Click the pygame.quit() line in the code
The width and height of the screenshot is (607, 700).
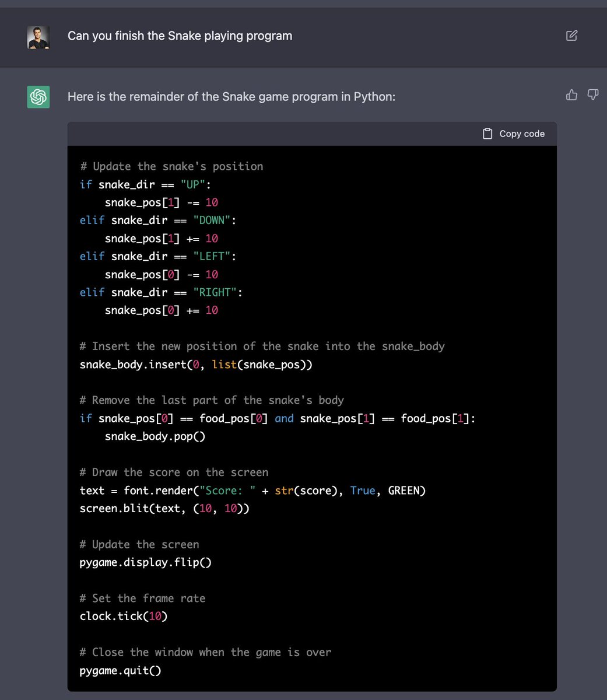coord(120,670)
